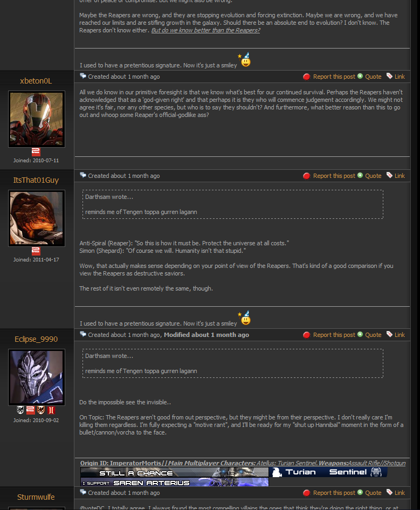Click the green Quote icon on Eclipse_9990's post
This screenshot has height=510, width=420.
[360, 334]
